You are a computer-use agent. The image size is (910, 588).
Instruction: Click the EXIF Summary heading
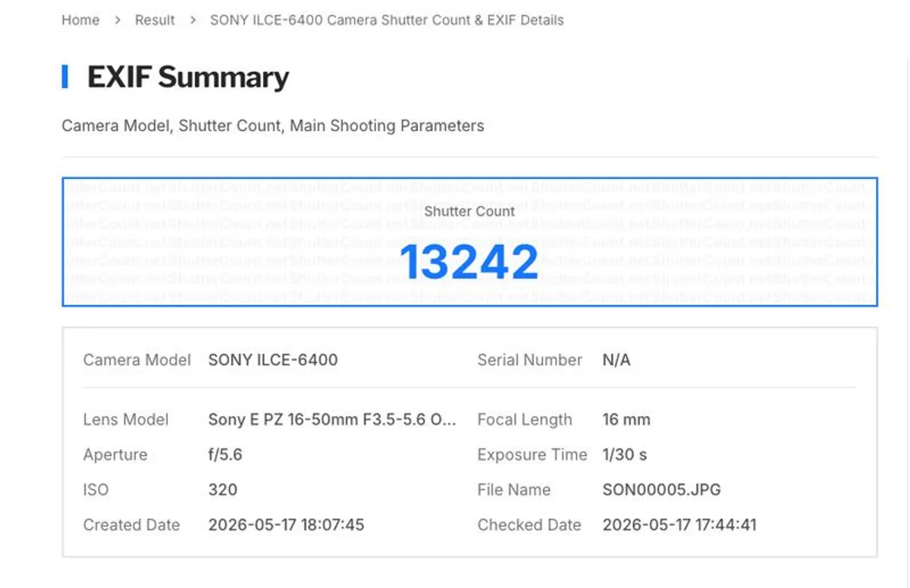tap(188, 77)
